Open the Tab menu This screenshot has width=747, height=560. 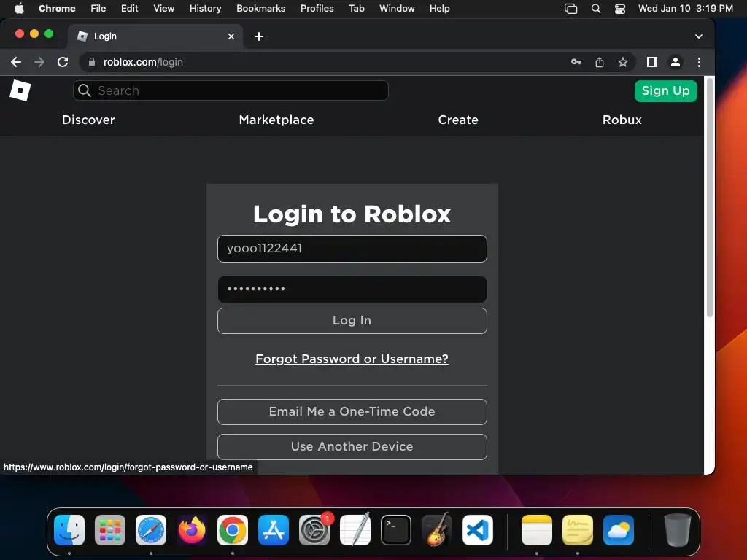tap(356, 8)
